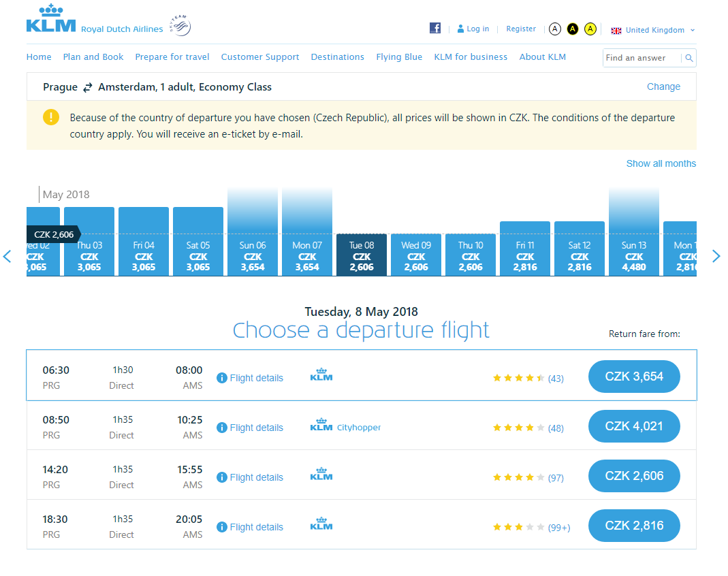Select Fri 04 date bar

point(144,241)
